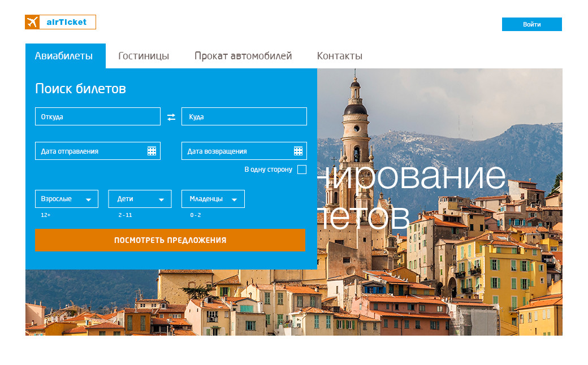
Task: Click the В одну сторону label
Action: pyautogui.click(x=268, y=170)
